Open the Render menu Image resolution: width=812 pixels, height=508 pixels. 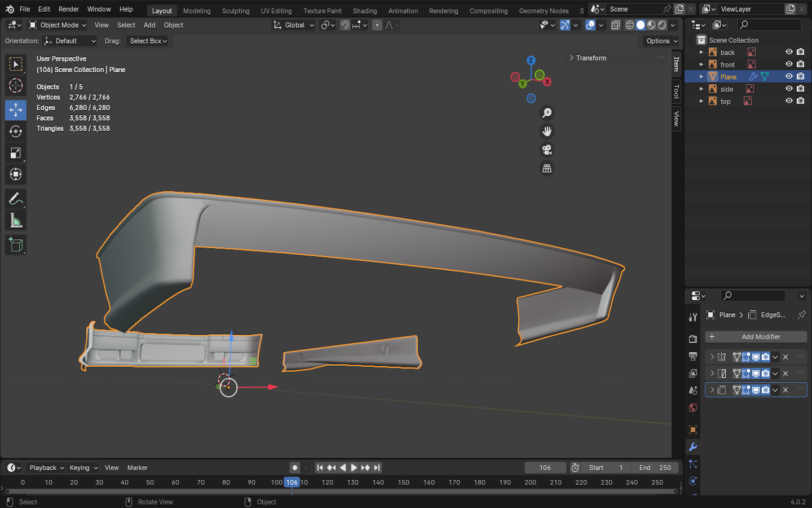click(x=69, y=9)
